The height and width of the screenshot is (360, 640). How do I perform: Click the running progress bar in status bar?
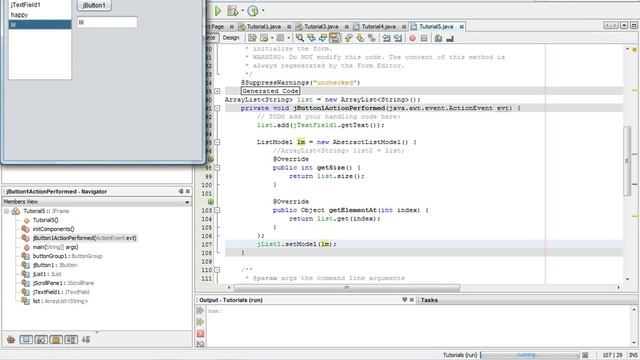click(x=530, y=355)
